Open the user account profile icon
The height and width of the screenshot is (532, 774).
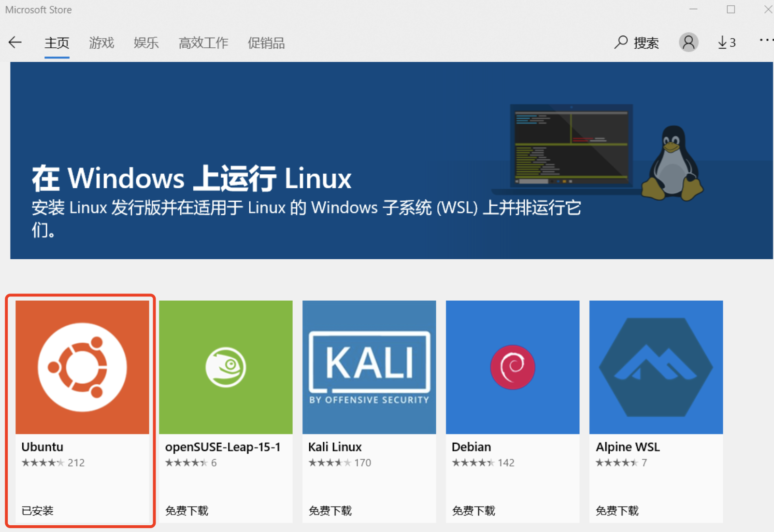coord(688,42)
